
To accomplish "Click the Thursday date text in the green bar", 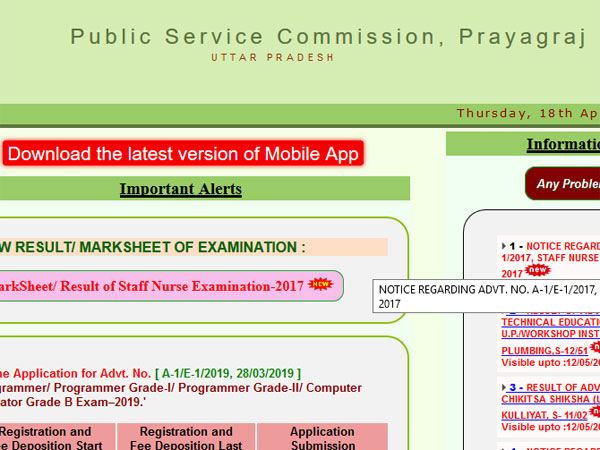I will click(527, 113).
